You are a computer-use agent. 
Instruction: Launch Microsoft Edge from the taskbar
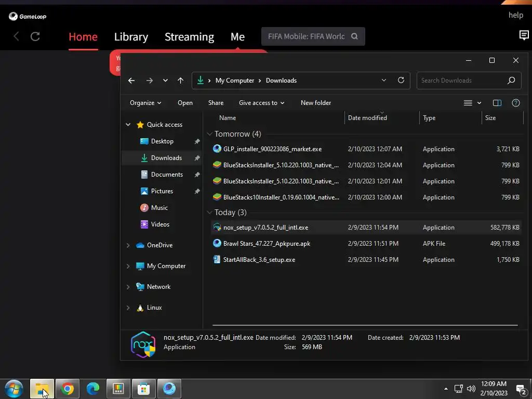(x=93, y=389)
